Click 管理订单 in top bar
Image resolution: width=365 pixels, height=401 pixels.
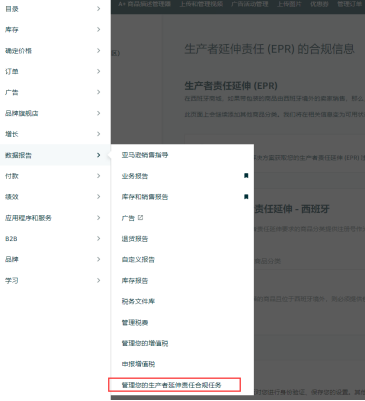pyautogui.click(x=349, y=4)
